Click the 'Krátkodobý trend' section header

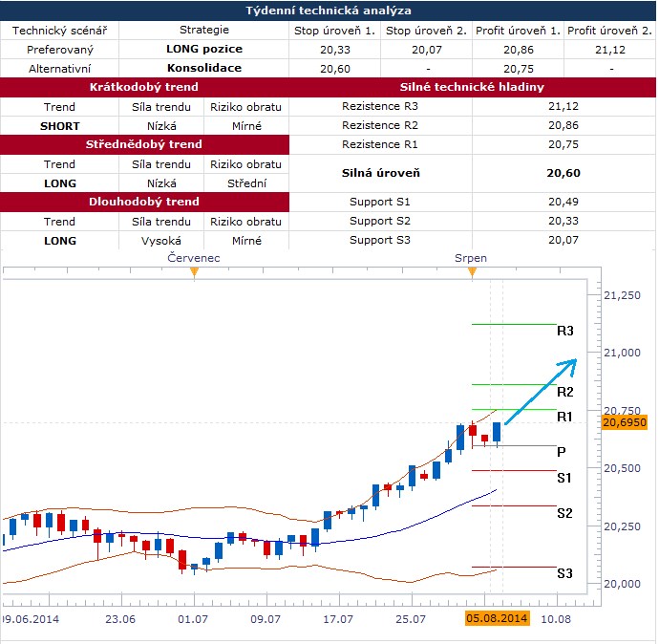point(143,87)
